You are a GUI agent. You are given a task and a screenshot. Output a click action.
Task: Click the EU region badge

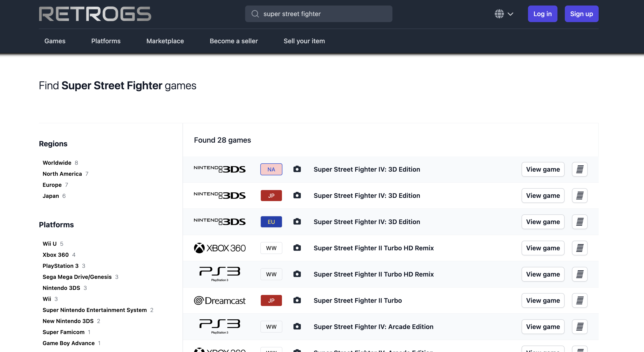(271, 222)
